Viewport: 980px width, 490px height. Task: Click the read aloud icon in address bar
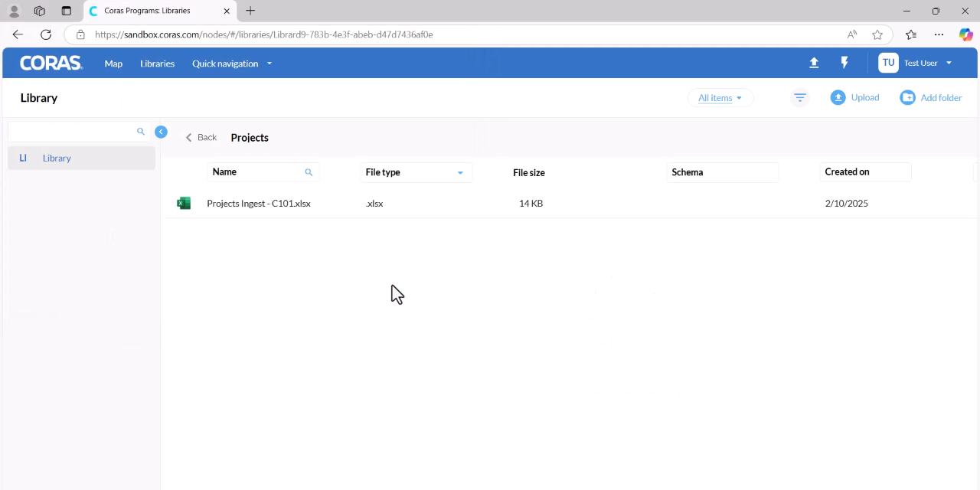pos(852,34)
